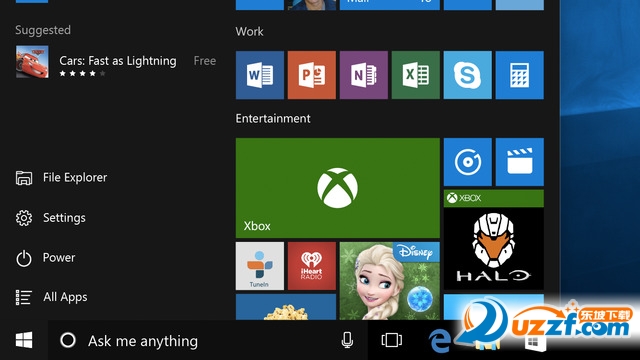This screenshot has width=640, height=360.
Task: Open the Calculator tile
Action: pyautogui.click(x=520, y=75)
